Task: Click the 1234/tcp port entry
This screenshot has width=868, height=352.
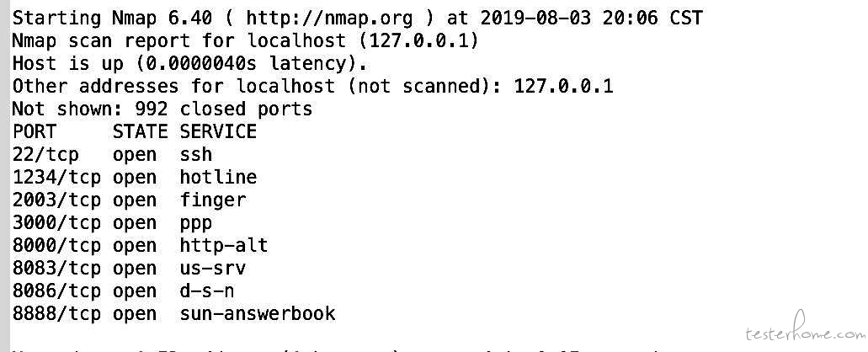Action: (x=56, y=177)
